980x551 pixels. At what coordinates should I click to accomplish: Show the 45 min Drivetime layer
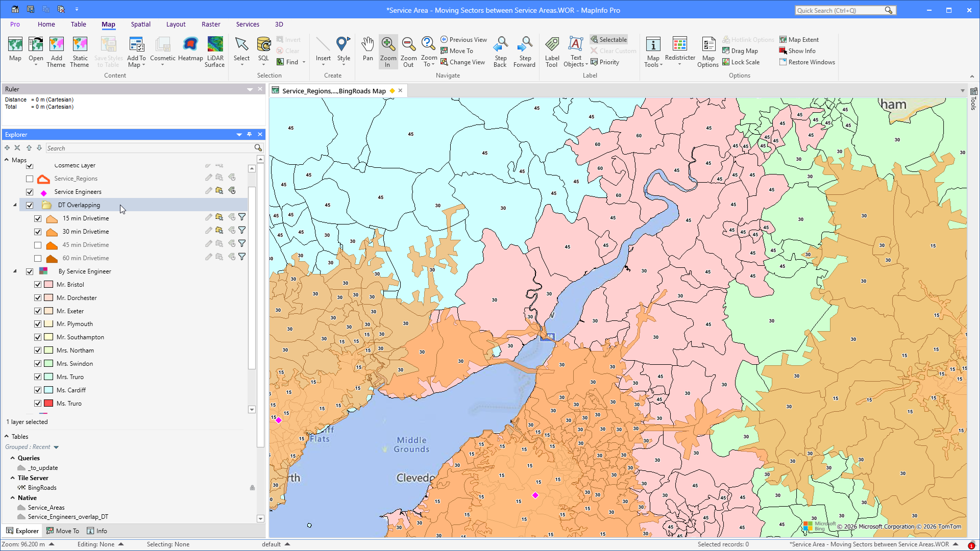pyautogui.click(x=38, y=245)
